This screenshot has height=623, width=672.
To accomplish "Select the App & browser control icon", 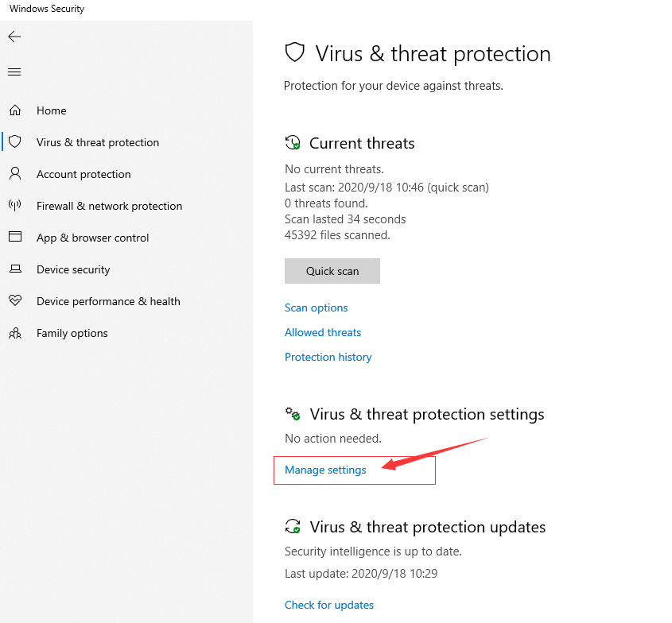I will pyautogui.click(x=15, y=237).
